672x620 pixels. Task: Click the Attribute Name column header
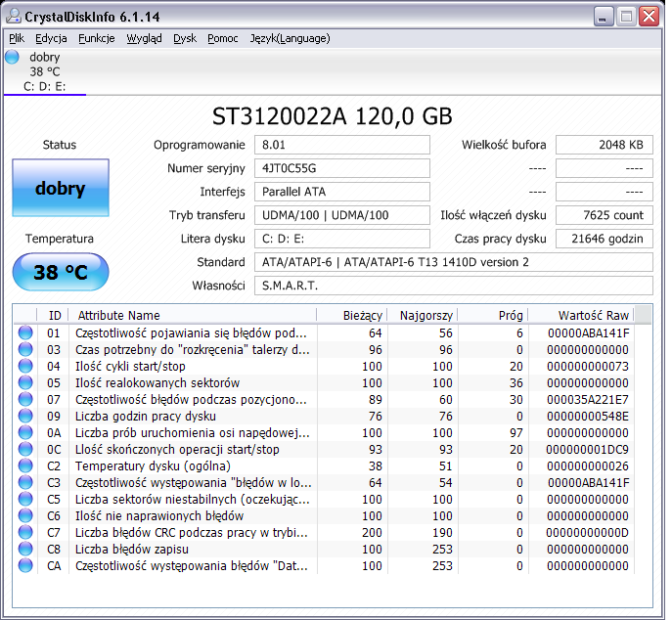click(193, 315)
